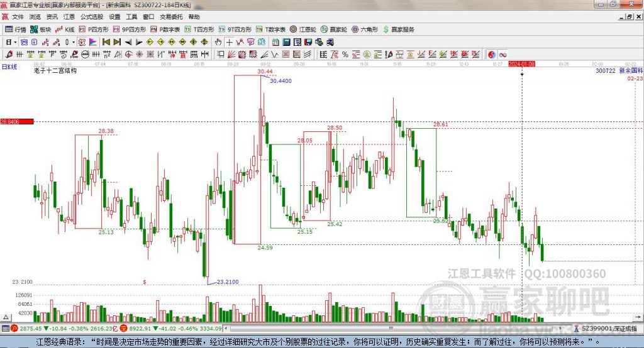
Task: Select the crosshair cursor tool
Action: [229, 42]
